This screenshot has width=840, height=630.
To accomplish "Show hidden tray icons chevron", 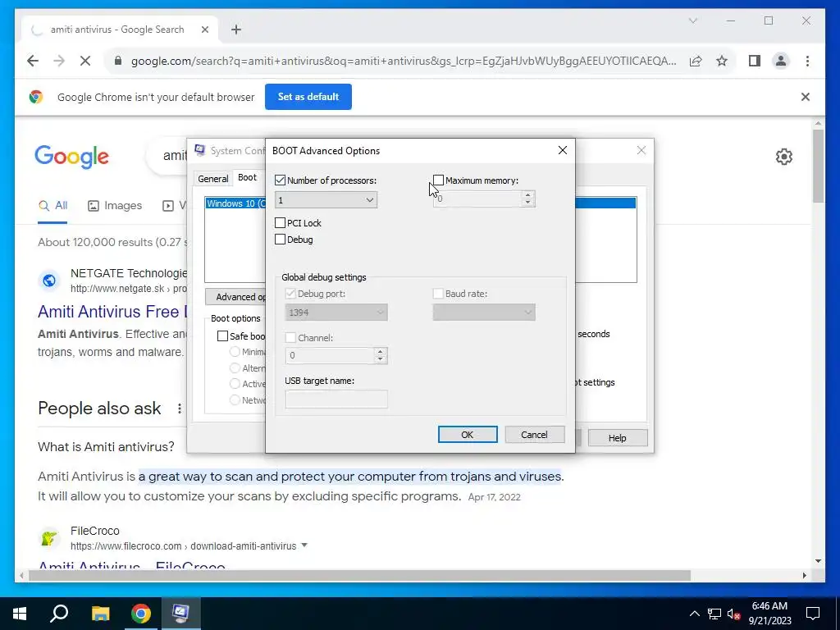I will 694,614.
